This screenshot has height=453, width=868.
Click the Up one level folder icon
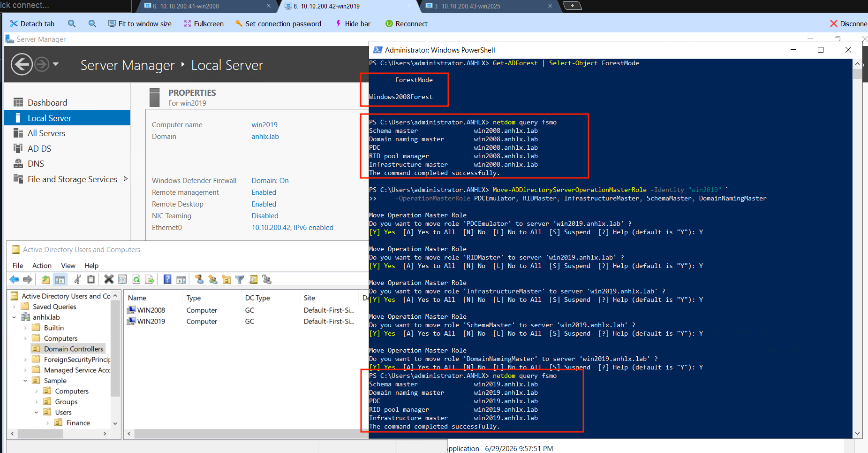click(45, 280)
